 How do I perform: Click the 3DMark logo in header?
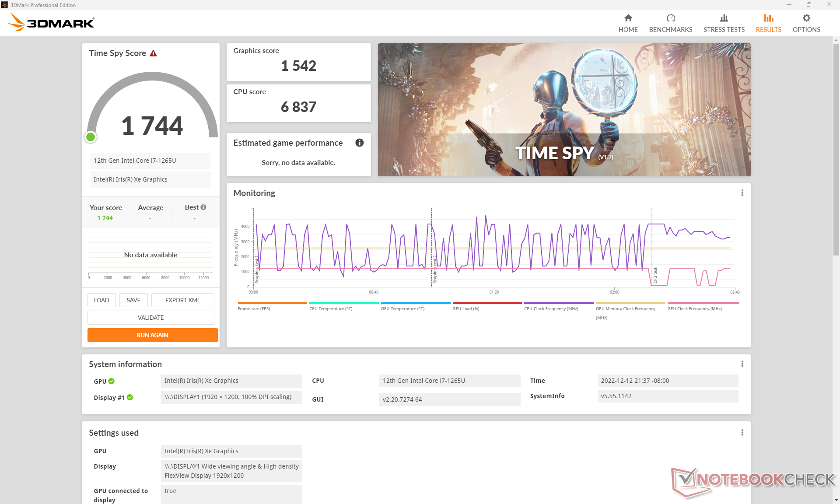[51, 22]
